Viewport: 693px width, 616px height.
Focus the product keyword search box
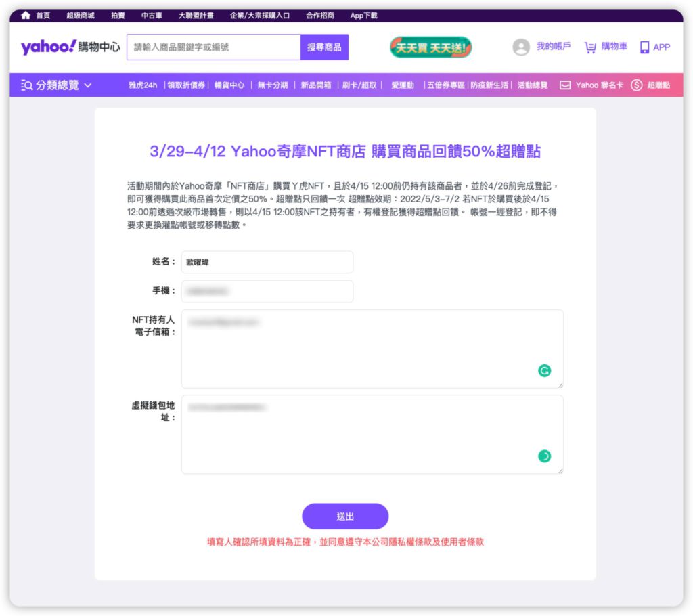click(213, 47)
